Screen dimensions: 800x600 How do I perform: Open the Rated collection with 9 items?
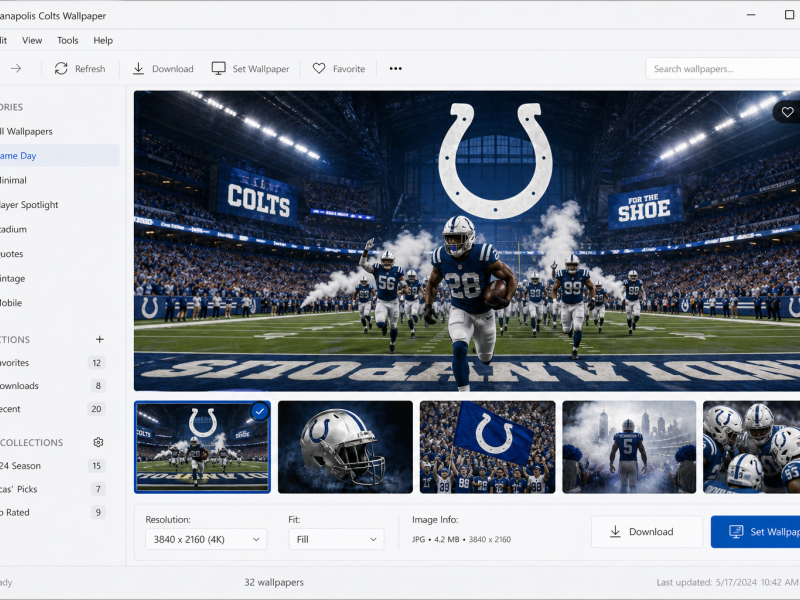point(54,512)
